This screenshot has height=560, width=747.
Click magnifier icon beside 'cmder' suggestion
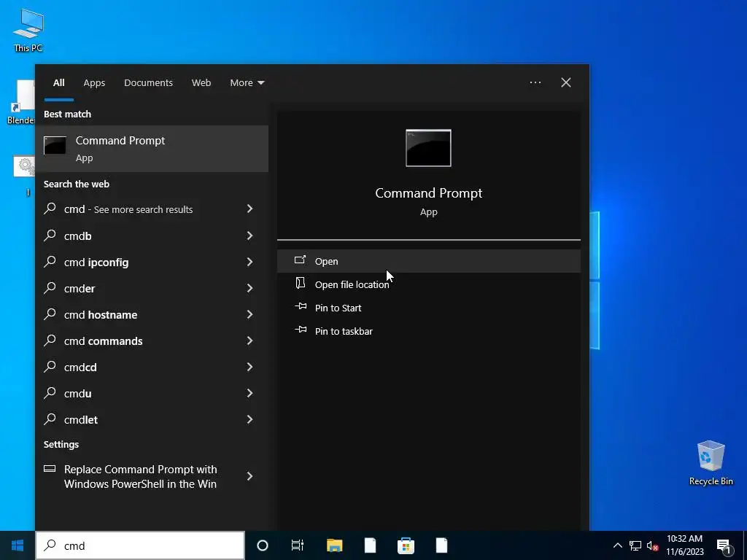tap(50, 287)
